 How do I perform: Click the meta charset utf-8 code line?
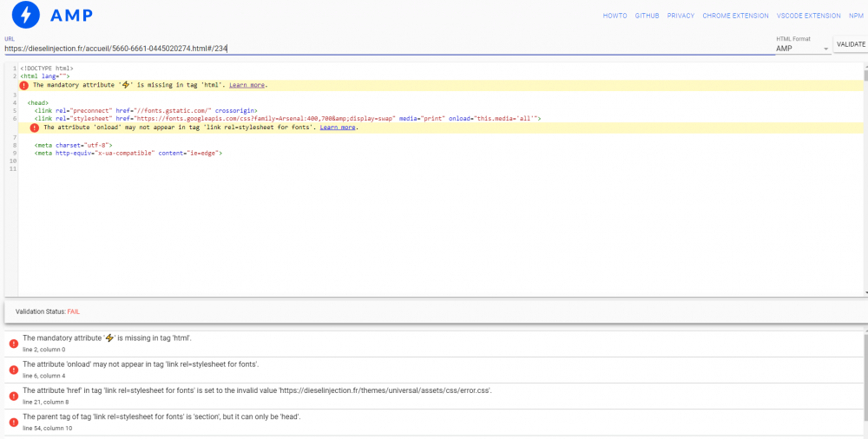[x=73, y=145]
